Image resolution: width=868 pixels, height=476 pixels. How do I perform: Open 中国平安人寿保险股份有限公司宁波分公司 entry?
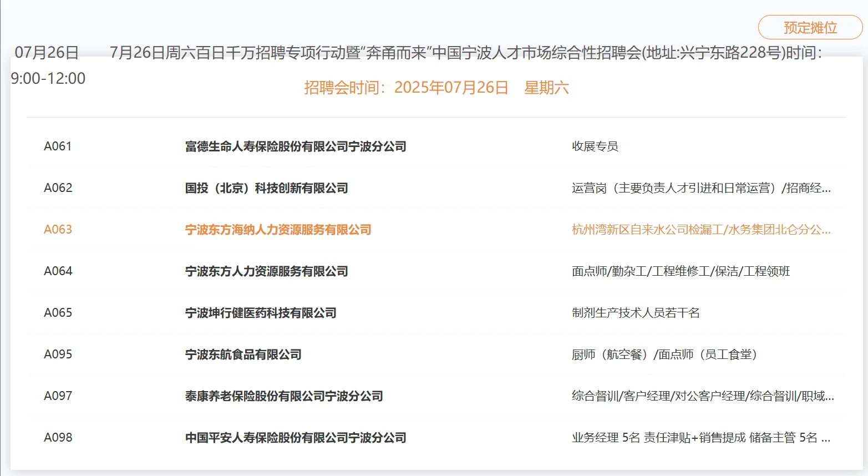296,438
